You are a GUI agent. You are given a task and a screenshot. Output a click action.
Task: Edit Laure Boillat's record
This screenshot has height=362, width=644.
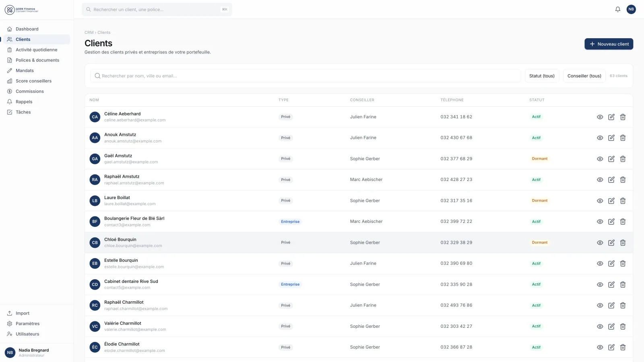(x=611, y=201)
